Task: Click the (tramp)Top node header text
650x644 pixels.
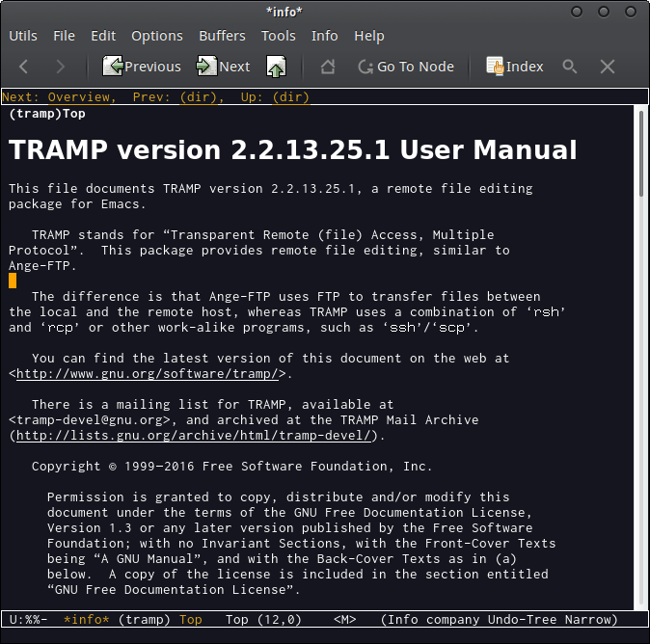Action: click(47, 114)
